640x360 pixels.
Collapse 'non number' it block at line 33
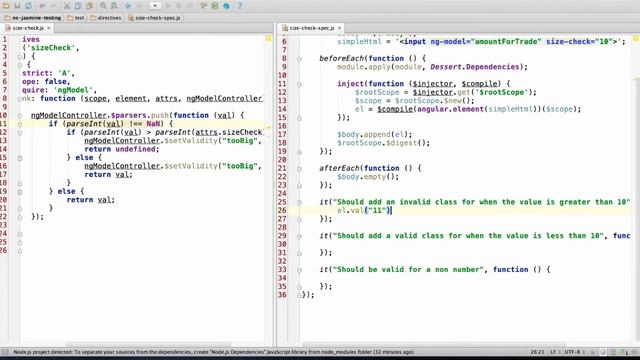299,270
